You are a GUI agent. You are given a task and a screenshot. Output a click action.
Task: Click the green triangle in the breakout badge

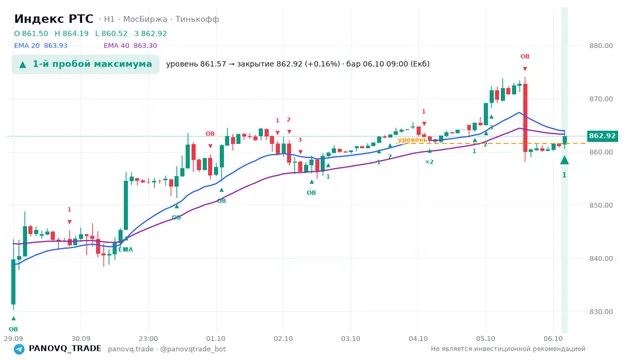click(x=23, y=64)
